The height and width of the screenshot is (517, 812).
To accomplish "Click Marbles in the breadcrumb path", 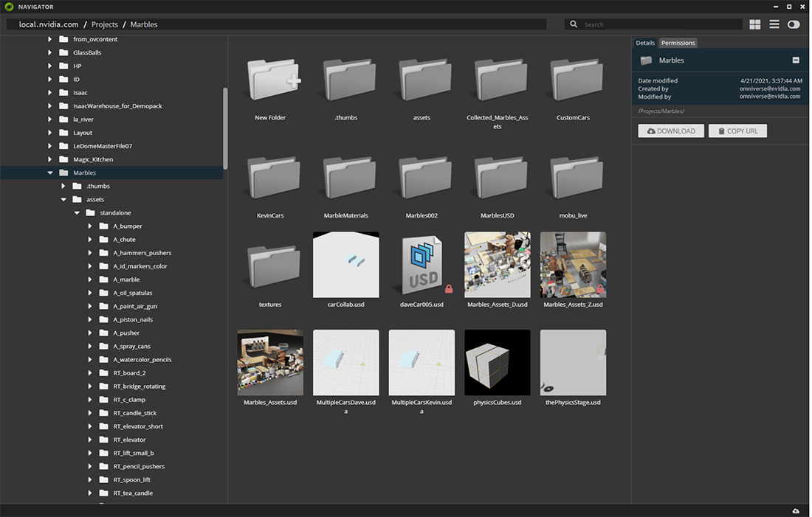I will click(x=144, y=24).
